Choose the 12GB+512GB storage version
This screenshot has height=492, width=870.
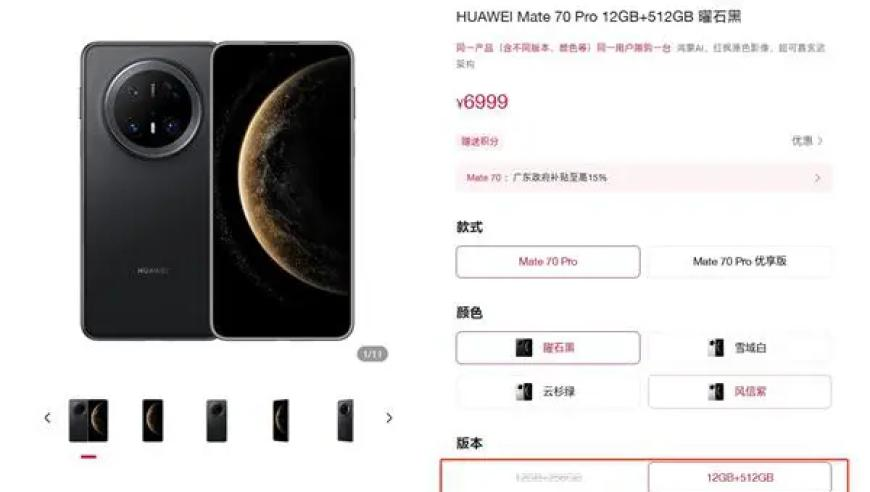click(x=740, y=477)
